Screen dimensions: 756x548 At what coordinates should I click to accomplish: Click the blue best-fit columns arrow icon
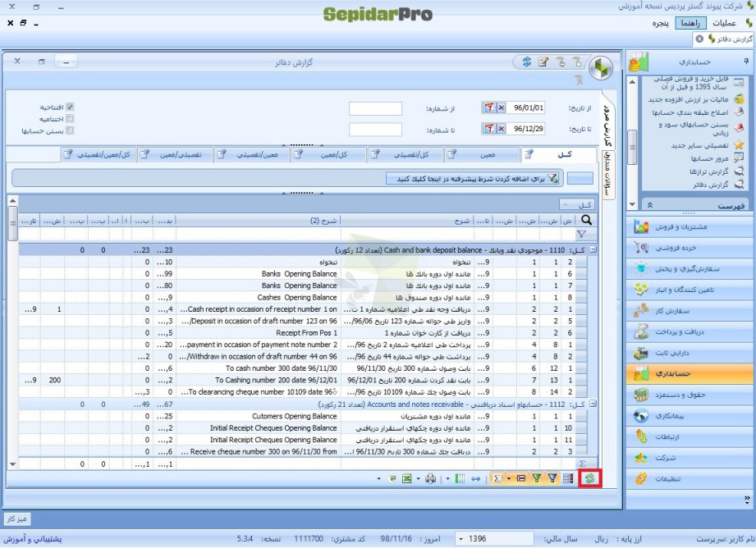click(x=476, y=478)
